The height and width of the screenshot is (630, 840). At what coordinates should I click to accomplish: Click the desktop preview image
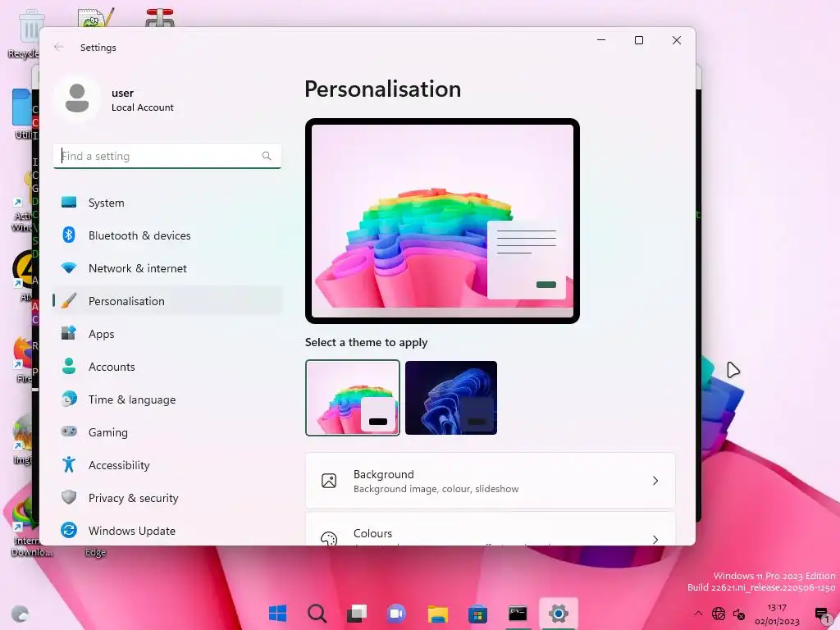(442, 221)
